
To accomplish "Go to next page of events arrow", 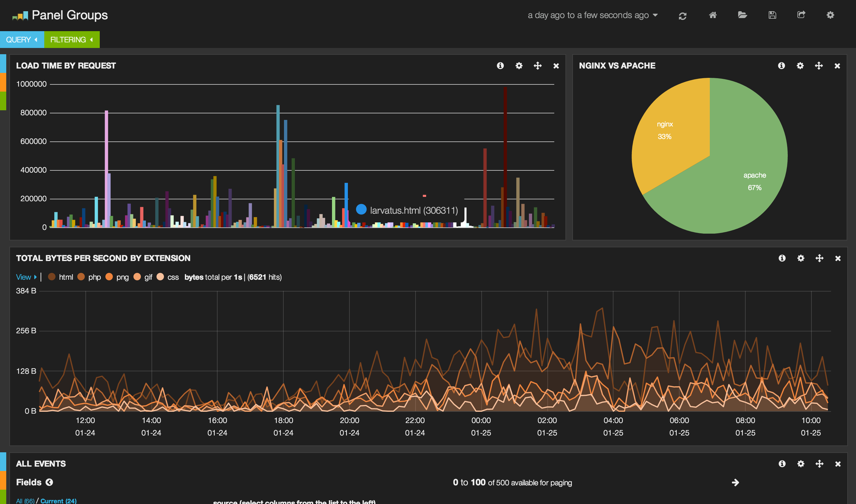I will pyautogui.click(x=735, y=483).
